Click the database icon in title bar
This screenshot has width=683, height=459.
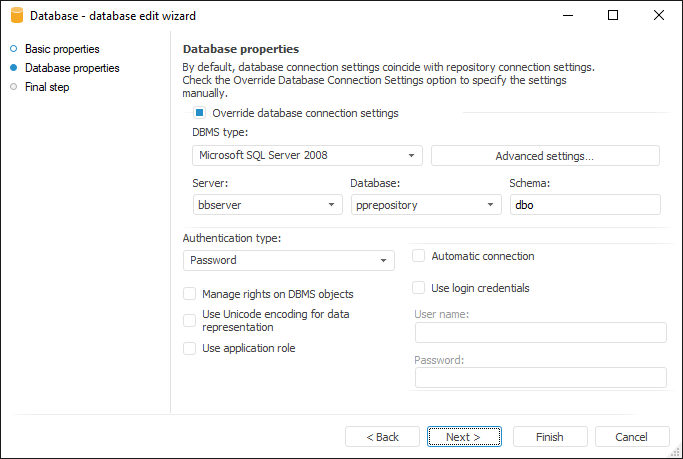coord(15,16)
